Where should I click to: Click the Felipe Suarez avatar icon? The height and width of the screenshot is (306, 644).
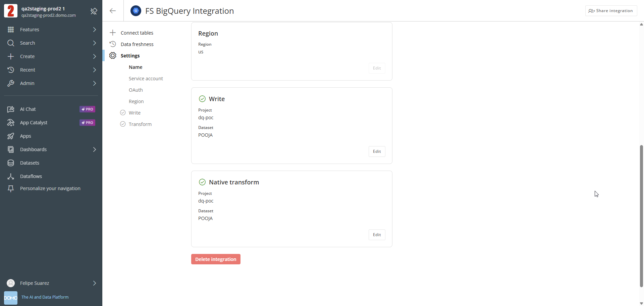(x=11, y=283)
